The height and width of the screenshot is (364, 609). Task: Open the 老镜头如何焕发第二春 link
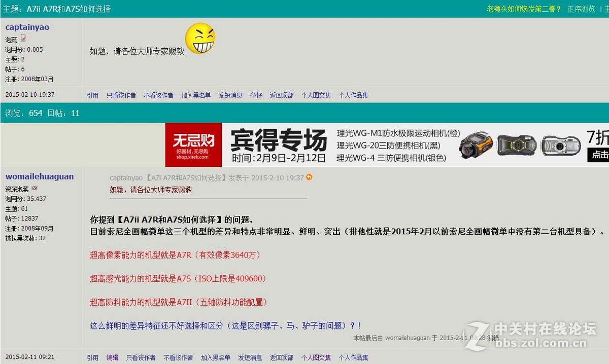[x=524, y=9]
